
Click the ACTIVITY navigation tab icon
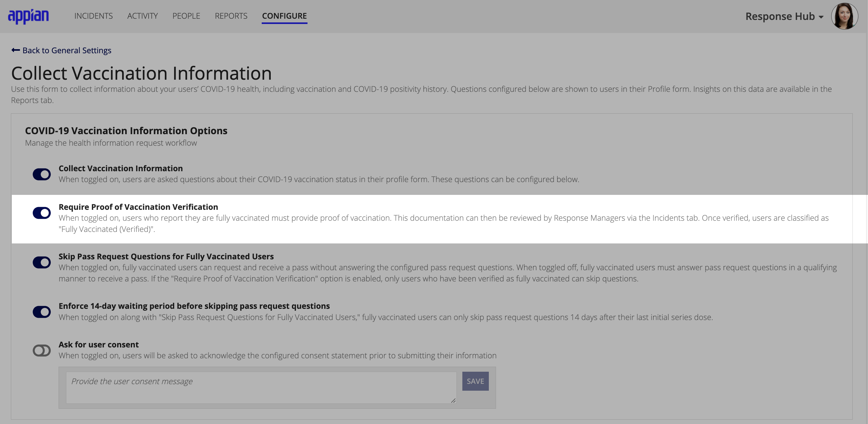142,16
